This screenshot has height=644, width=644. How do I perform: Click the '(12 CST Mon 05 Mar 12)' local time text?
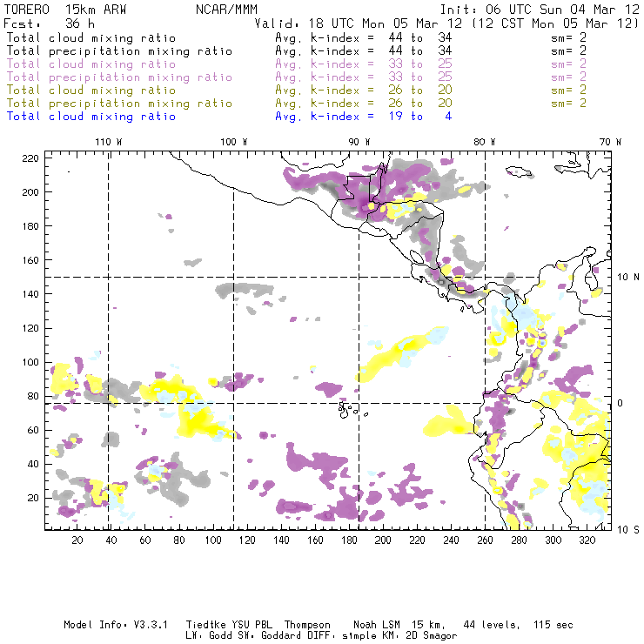point(555,23)
